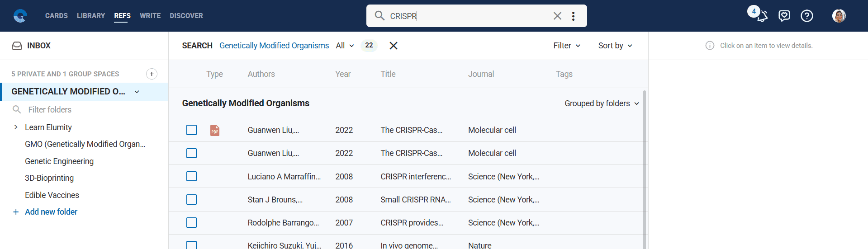Screen dimensions: 868x249
Task: Click Add new folder link
Action: click(x=51, y=212)
